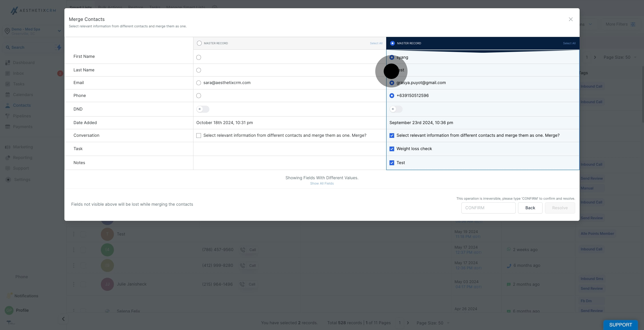
Task: Click the call icon for (786) 457-9560
Action: 242,250
